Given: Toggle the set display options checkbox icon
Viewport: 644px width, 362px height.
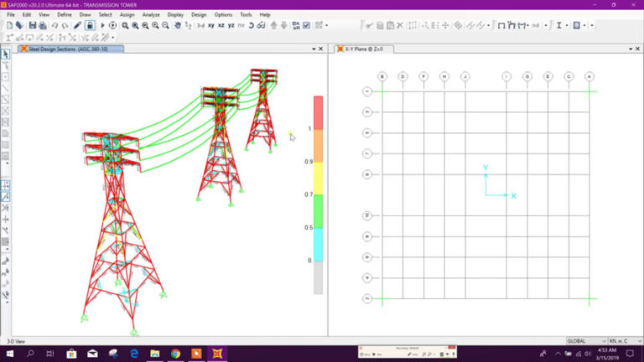Looking at the screenshot, I should 308,25.
